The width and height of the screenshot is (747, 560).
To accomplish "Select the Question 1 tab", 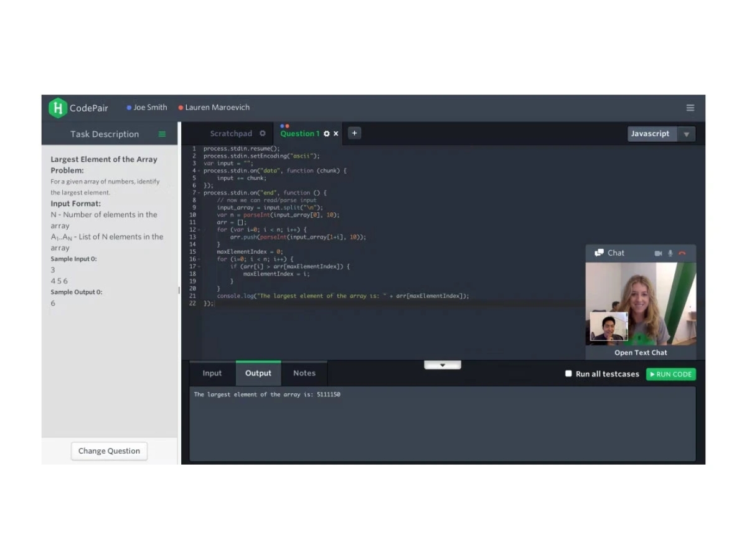I will tap(300, 134).
